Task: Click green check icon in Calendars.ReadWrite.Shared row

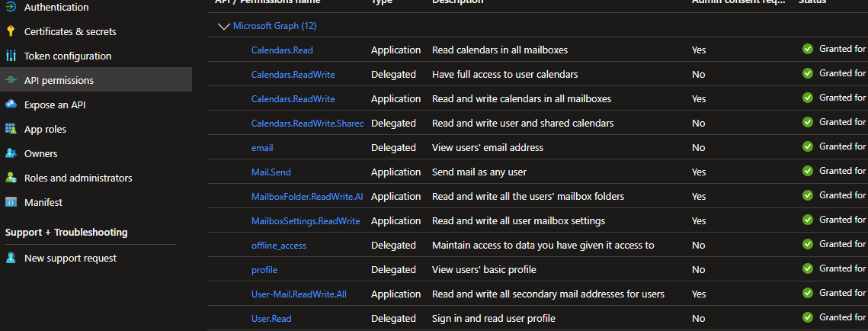Action: 808,122
